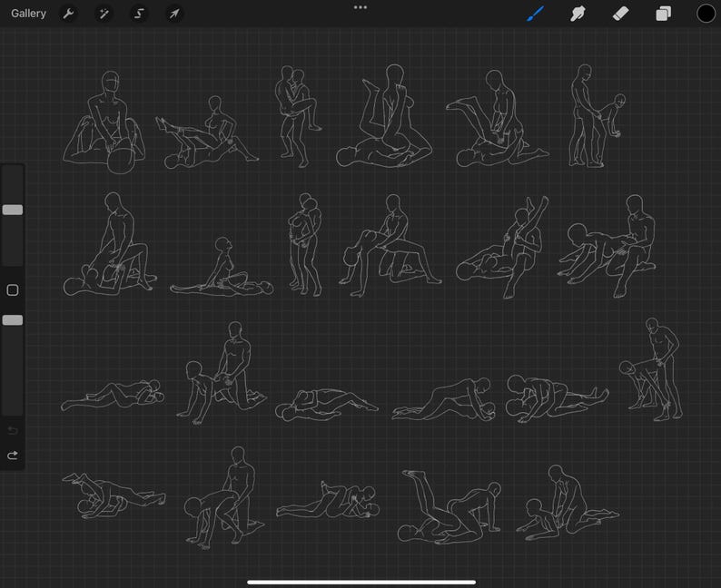This screenshot has width=721, height=588.
Task: Redo the last undone action
Action: [13, 456]
